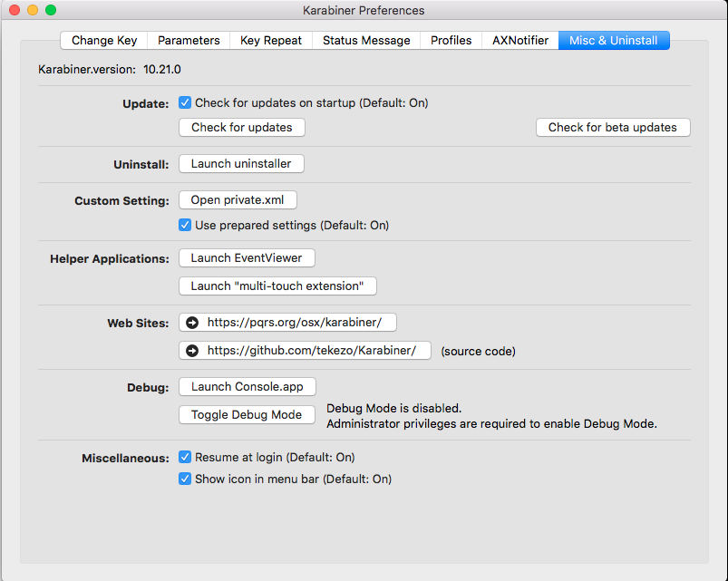Open https://pqrs.org/osx/karabiner/ website
Viewport: 728px width, 581px height.
pos(288,323)
